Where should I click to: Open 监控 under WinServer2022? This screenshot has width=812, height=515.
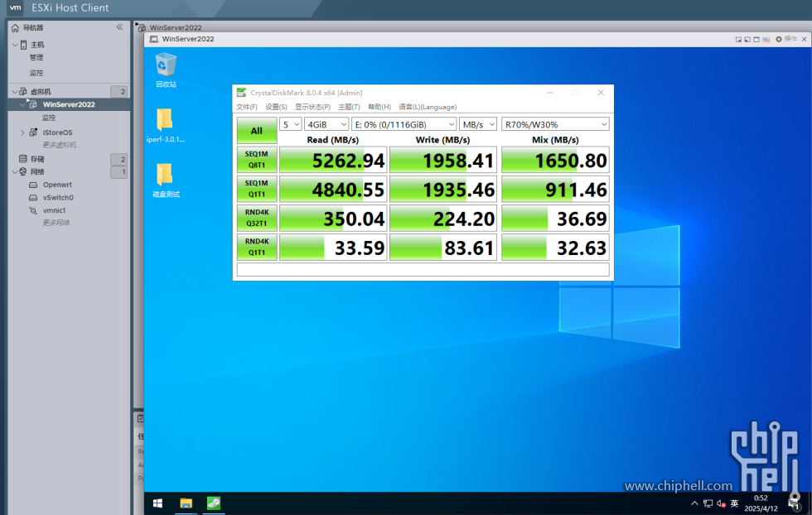coord(49,118)
